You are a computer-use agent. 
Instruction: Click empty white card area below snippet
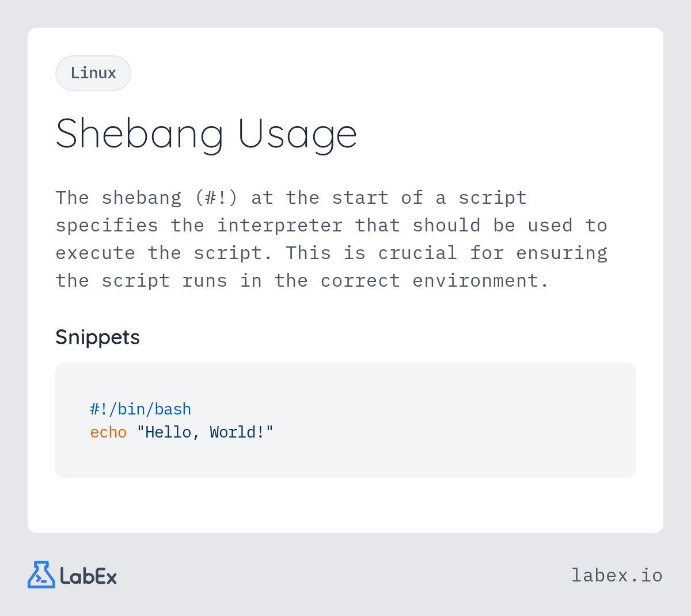[345, 505]
